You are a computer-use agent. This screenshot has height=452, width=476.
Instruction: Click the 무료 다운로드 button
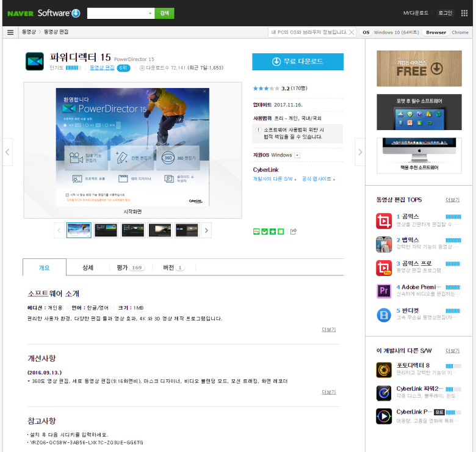pos(298,62)
